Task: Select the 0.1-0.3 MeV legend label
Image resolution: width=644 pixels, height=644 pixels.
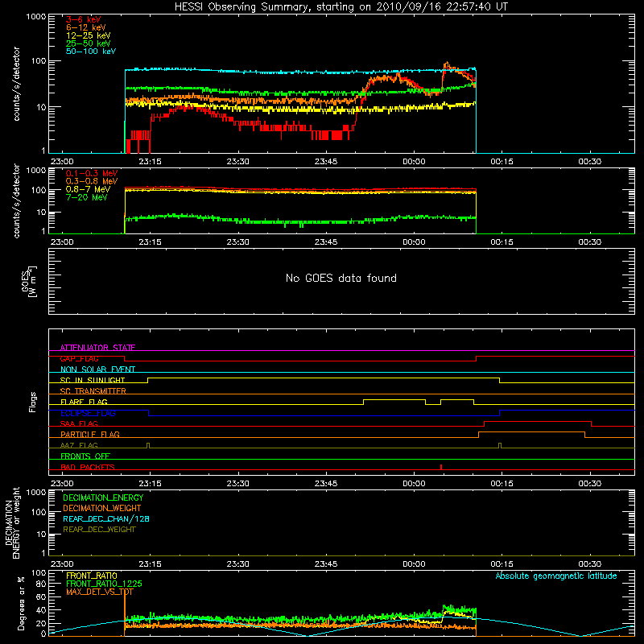Action: click(x=92, y=173)
